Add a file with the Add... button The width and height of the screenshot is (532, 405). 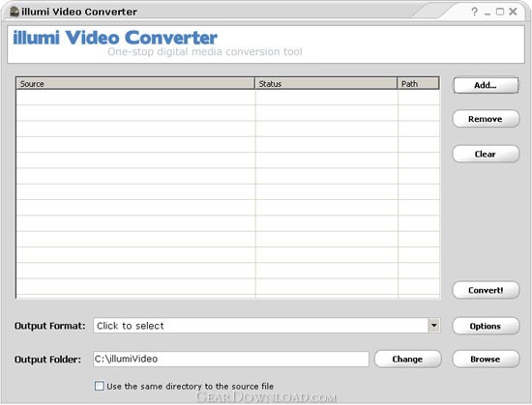click(x=486, y=85)
